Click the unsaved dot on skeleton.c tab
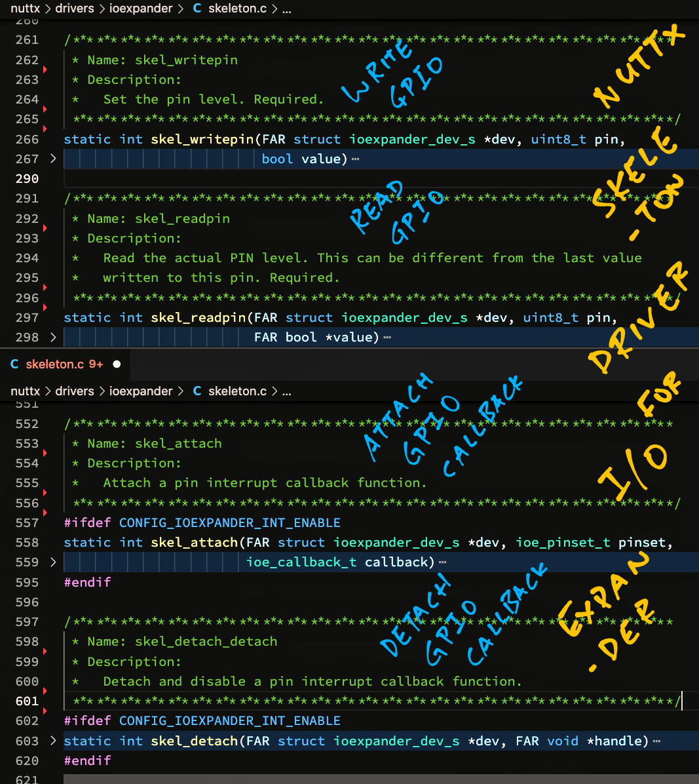This screenshot has width=699, height=784. tap(117, 364)
